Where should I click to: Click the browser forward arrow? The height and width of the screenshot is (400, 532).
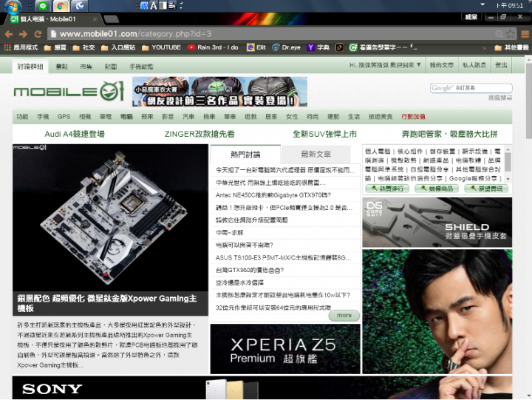23,34
